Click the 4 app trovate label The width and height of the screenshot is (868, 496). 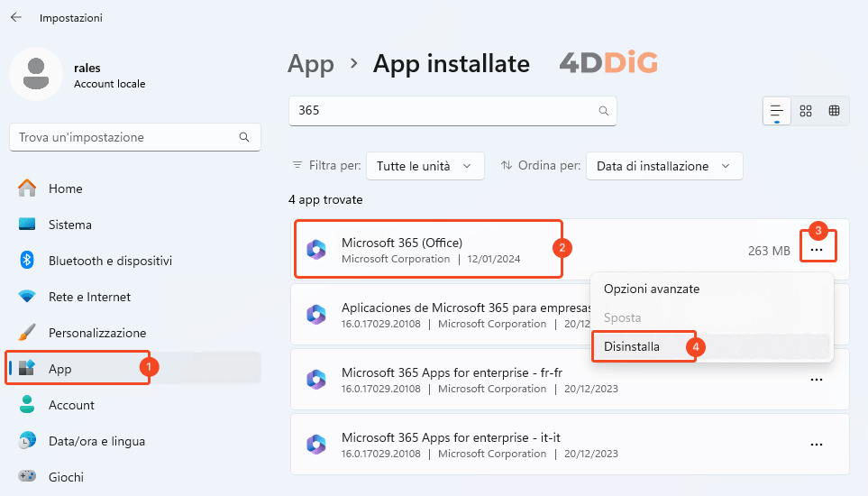[x=325, y=200]
